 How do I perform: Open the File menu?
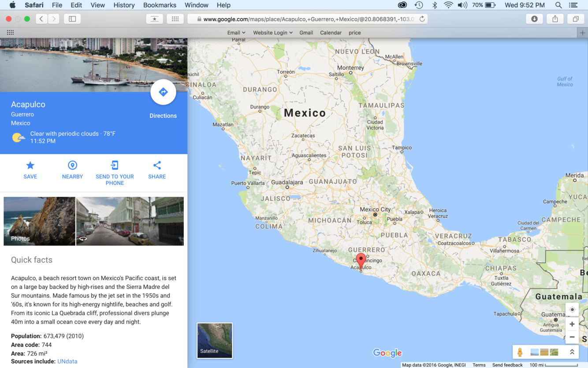coord(57,5)
